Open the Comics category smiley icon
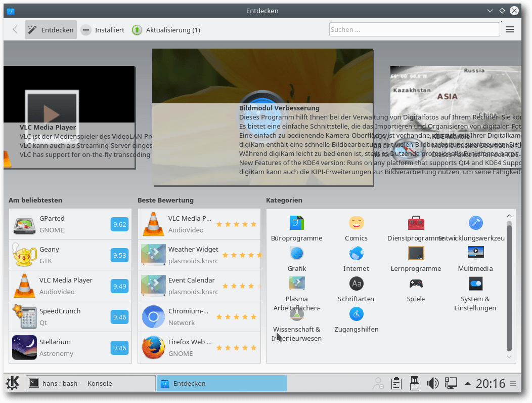Screen dimensions: 532x403 356,223
